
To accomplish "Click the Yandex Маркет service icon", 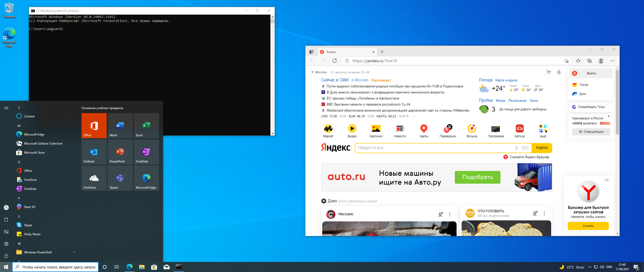I will point(328,129).
